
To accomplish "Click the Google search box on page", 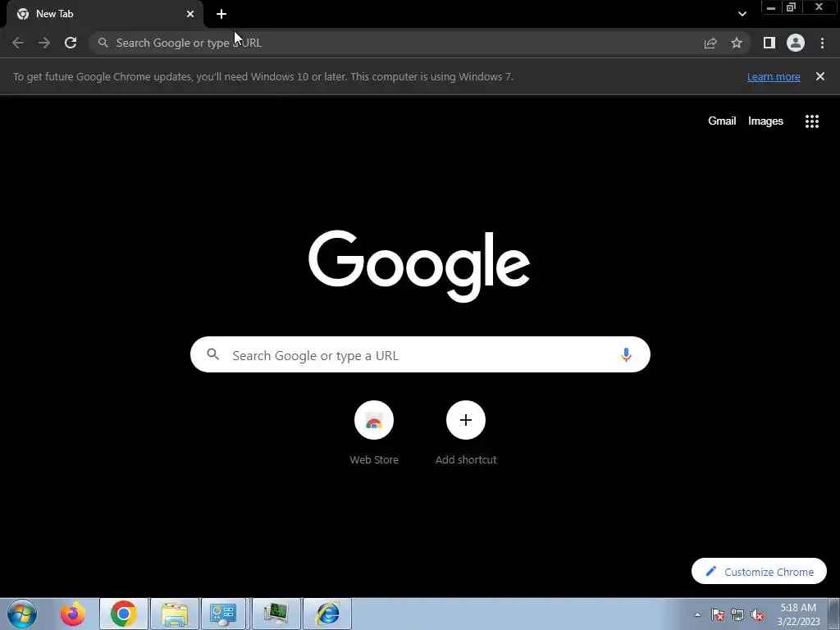I will (421, 354).
